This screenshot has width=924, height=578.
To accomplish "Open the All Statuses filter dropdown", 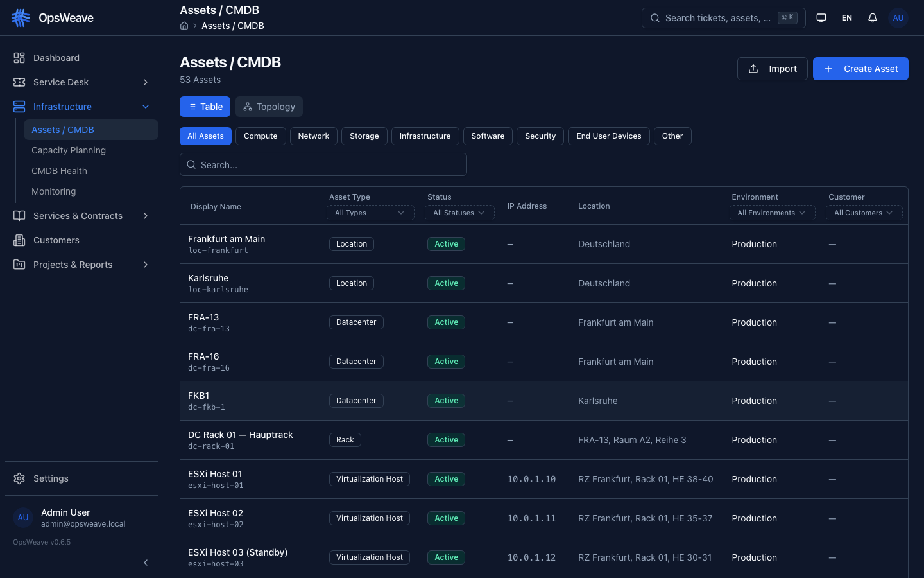I will 459,213.
